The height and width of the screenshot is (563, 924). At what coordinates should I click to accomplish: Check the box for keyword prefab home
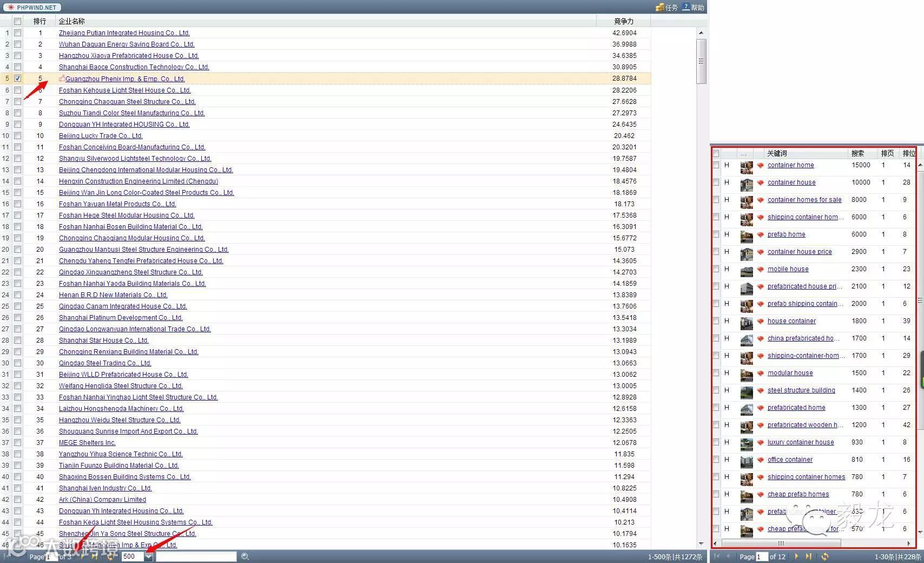click(x=716, y=234)
